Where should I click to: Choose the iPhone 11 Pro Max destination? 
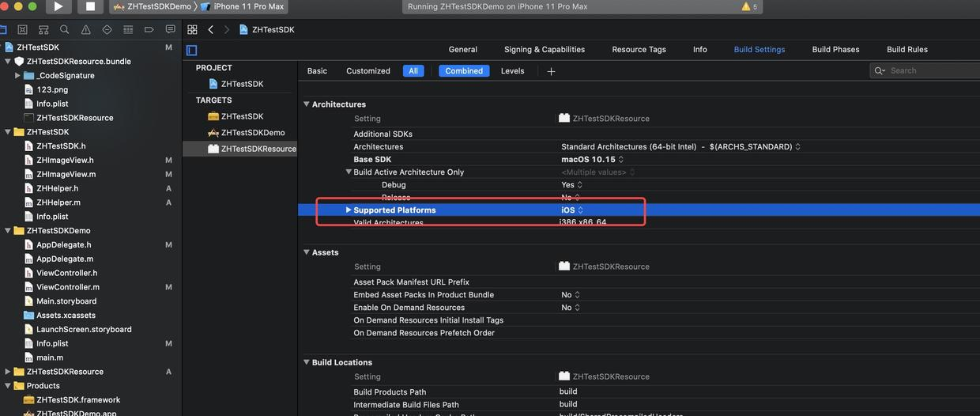(x=242, y=6)
